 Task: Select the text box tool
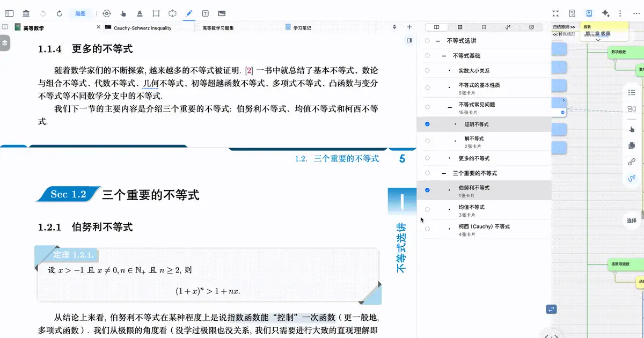pyautogui.click(x=206, y=13)
